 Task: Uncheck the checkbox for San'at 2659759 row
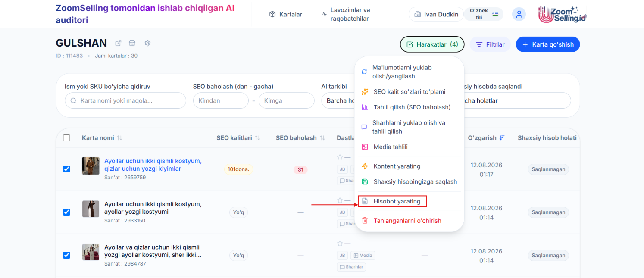66,169
